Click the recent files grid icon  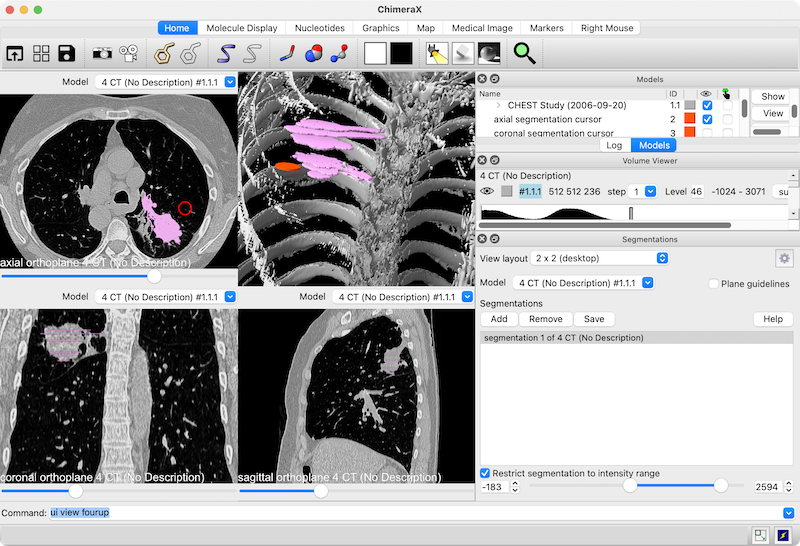tap(41, 53)
